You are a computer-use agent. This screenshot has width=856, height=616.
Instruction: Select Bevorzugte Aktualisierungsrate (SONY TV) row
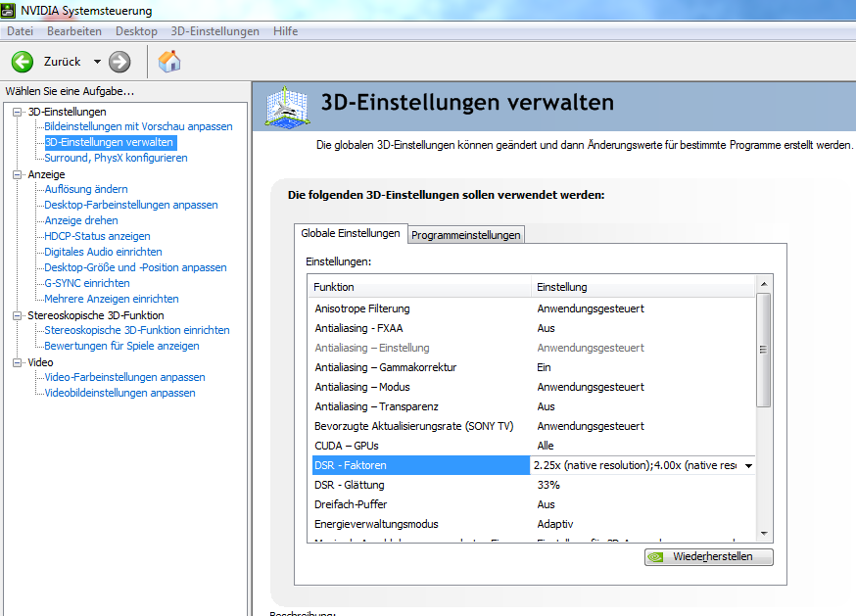tap(532, 427)
